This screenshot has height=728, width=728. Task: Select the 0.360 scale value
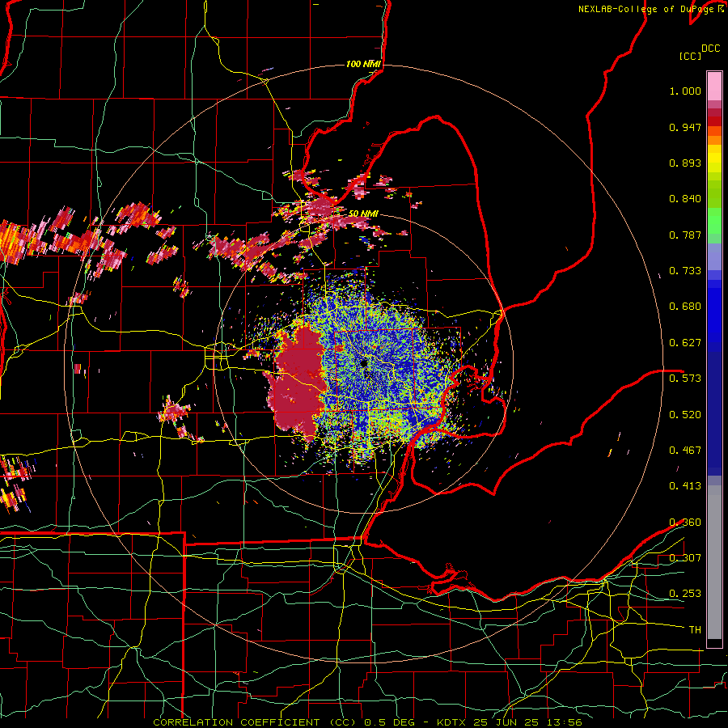tap(685, 523)
